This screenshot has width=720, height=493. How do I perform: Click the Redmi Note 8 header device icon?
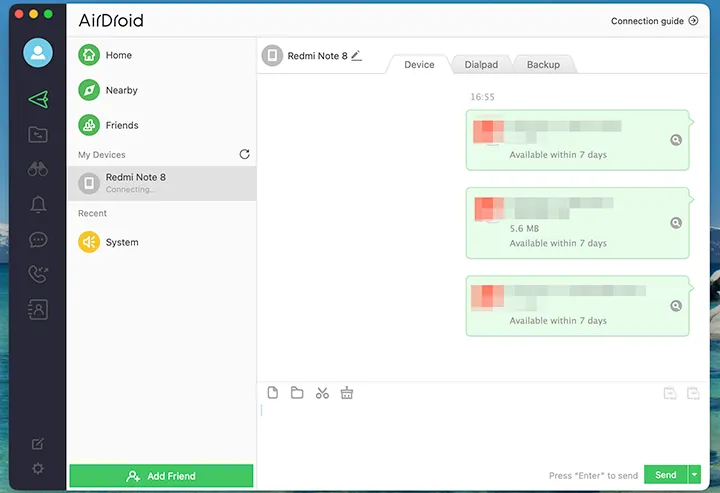[272, 56]
